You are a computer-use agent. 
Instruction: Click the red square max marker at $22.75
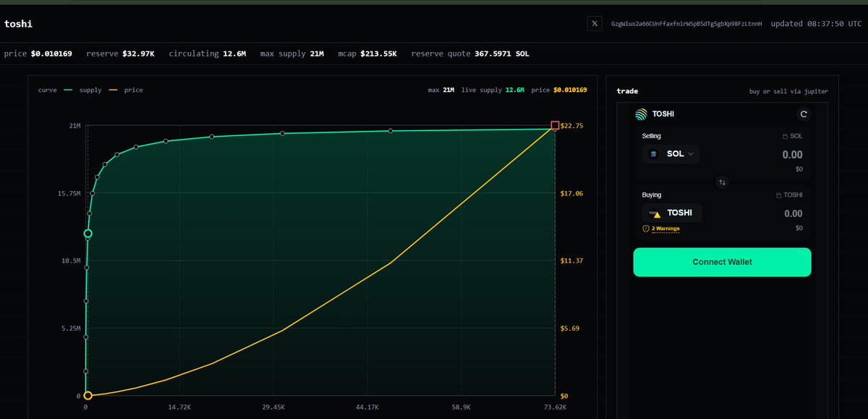point(555,126)
